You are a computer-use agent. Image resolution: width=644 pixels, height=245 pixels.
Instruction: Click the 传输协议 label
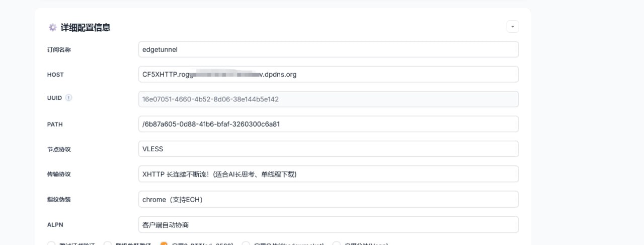(59, 174)
